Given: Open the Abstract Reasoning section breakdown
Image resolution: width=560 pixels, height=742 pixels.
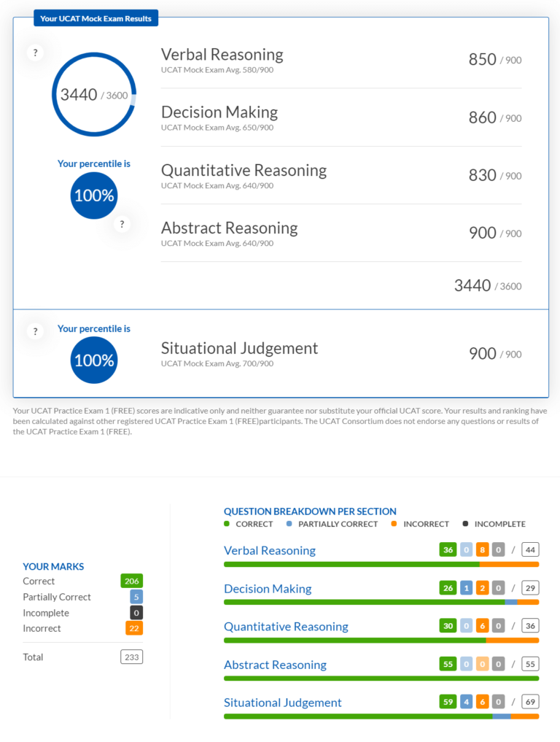Looking at the screenshot, I should click(275, 665).
